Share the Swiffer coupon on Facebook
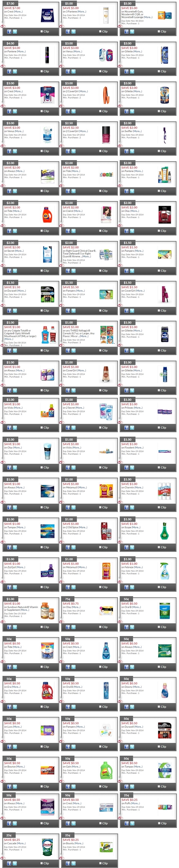The image size is (179, 868). tap(126, 151)
